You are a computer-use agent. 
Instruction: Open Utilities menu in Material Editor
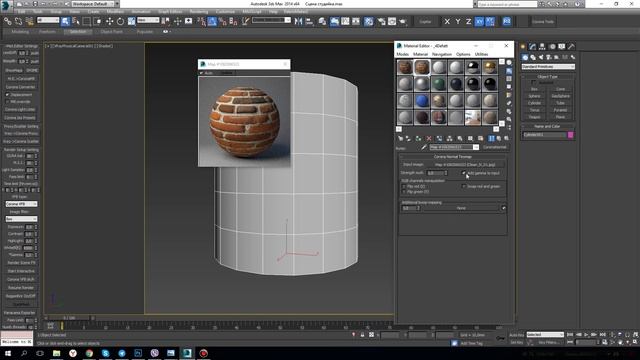click(x=481, y=54)
